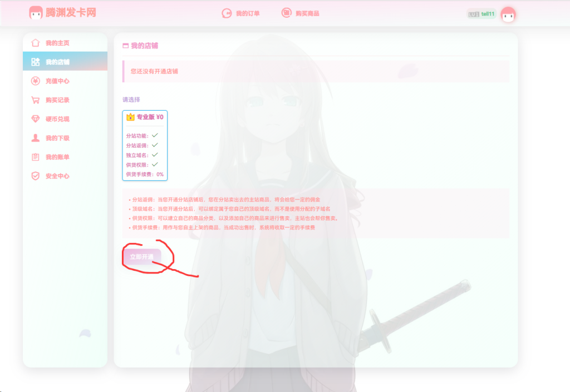This screenshot has height=392, width=570.
Task: Open the 购买商品 header link
Action: [308, 13]
